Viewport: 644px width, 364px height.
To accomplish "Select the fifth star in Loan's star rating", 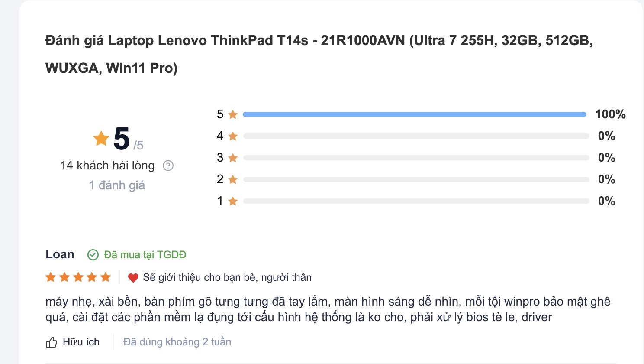I will 106,277.
